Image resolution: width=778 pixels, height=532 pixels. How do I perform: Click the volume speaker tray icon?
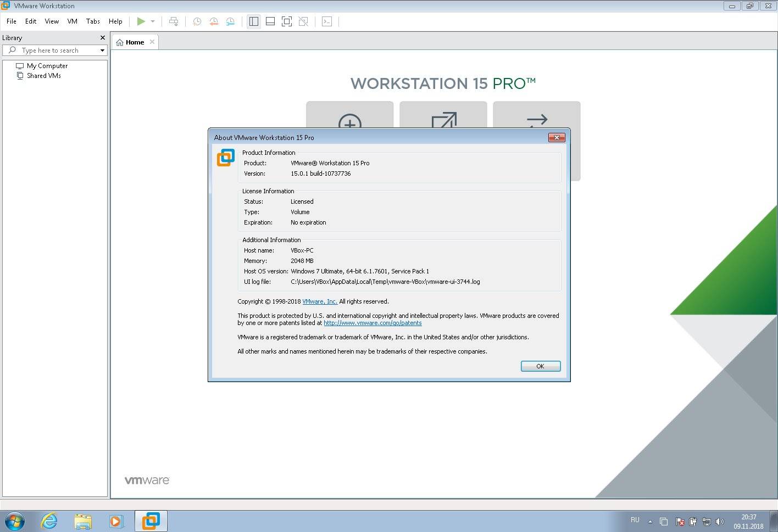(x=720, y=522)
